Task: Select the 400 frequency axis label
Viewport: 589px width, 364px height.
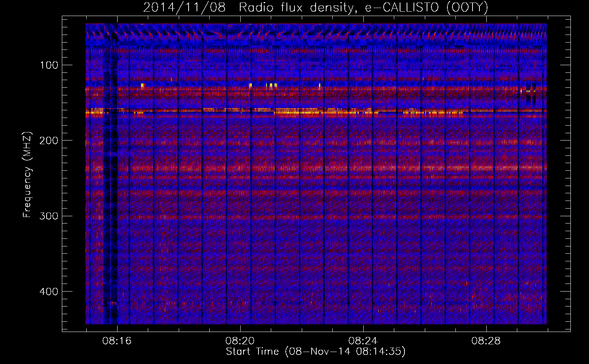Action: pos(49,292)
